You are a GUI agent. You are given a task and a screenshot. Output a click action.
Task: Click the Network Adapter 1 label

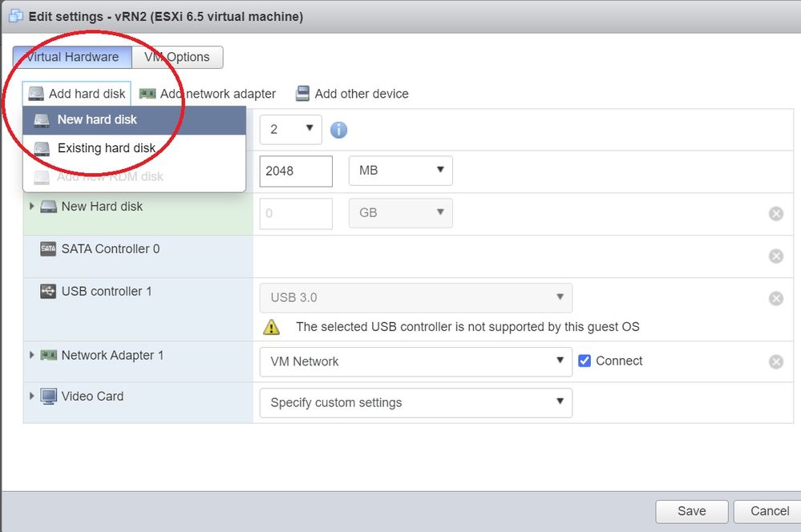point(112,356)
